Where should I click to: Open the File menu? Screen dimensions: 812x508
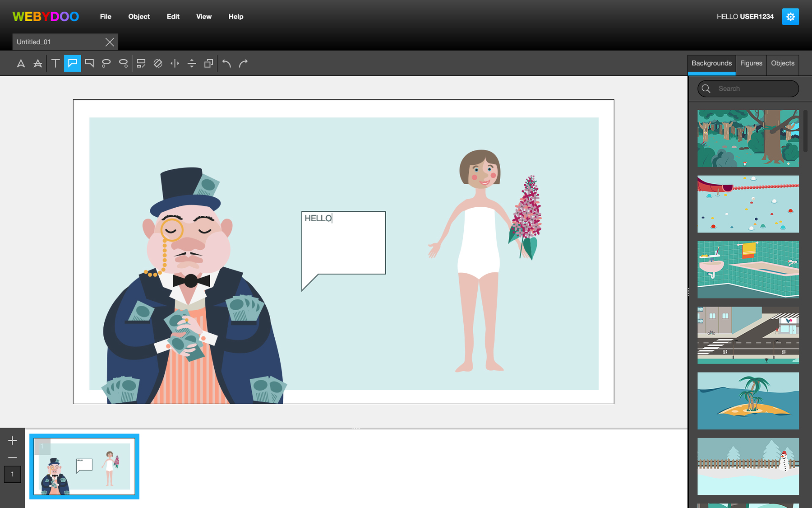(x=106, y=17)
